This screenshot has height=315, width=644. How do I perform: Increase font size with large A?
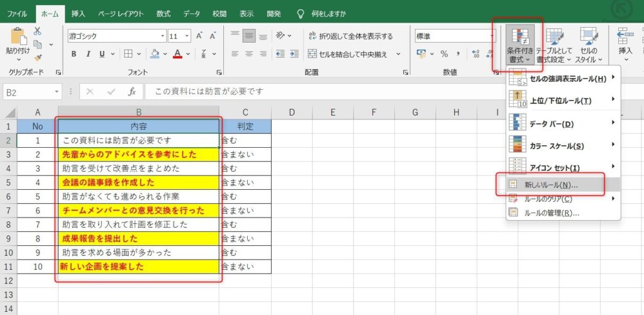pos(199,36)
